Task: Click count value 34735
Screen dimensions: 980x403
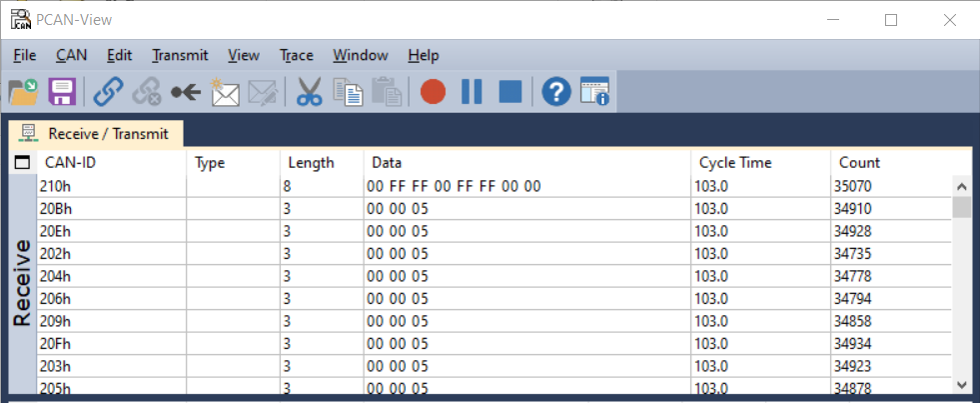Action: pos(852,253)
